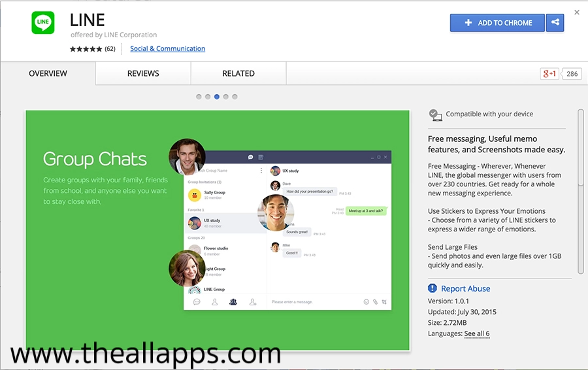588x370 pixels.
Task: Click the 'Size: 2.72MB' text
Action: [448, 323]
